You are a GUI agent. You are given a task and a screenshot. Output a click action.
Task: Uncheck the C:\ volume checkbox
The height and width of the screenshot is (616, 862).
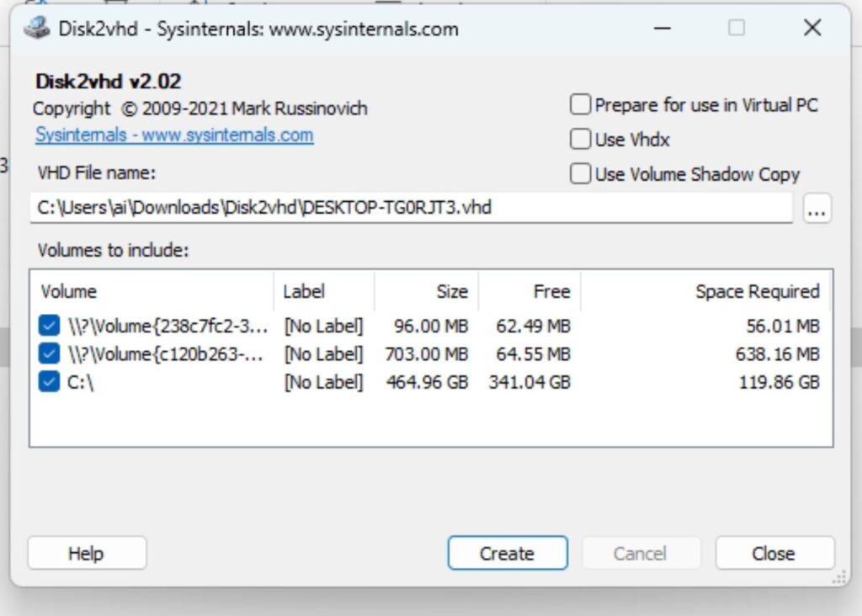click(49, 381)
